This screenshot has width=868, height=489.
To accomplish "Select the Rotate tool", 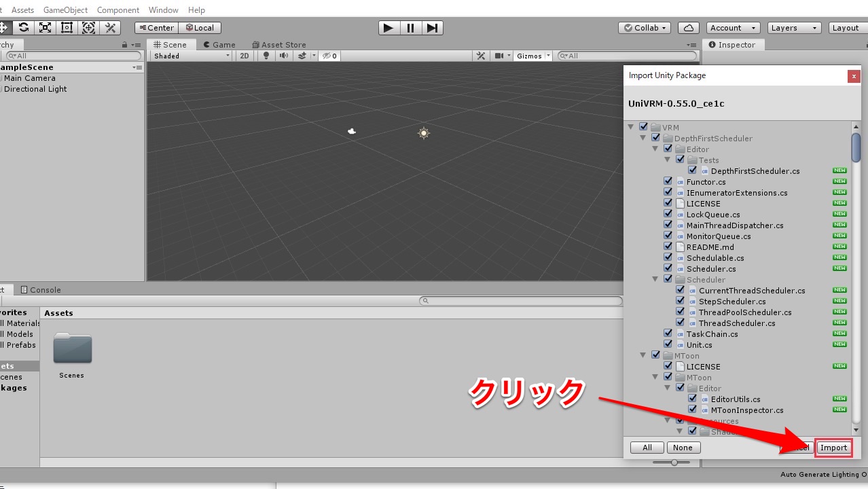I will [x=24, y=28].
